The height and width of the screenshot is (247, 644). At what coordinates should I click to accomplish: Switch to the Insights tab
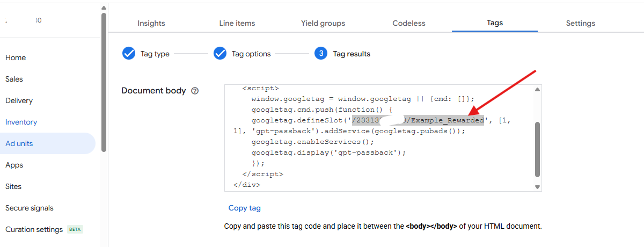151,23
